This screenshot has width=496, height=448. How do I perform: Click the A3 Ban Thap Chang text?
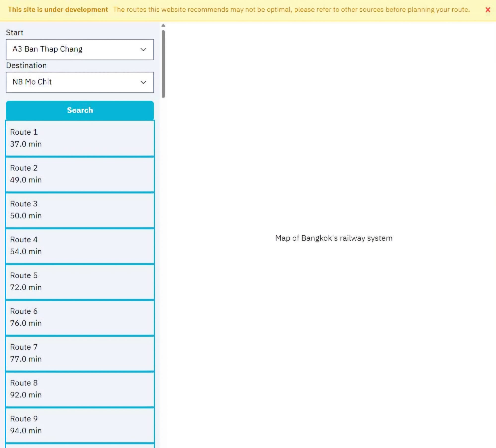(47, 49)
